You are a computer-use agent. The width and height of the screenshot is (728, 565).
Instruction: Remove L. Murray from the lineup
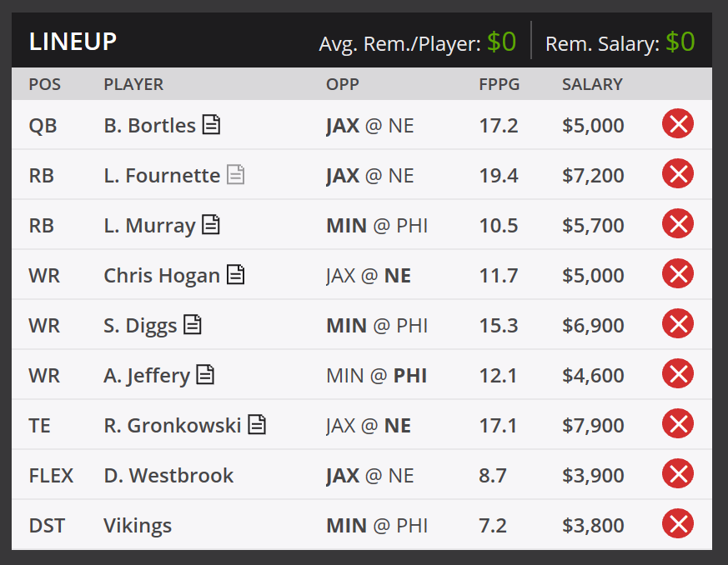678,223
